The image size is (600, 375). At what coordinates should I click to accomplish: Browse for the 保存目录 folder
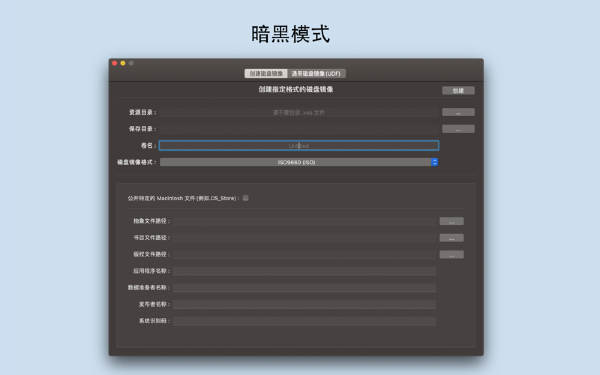[x=458, y=129]
